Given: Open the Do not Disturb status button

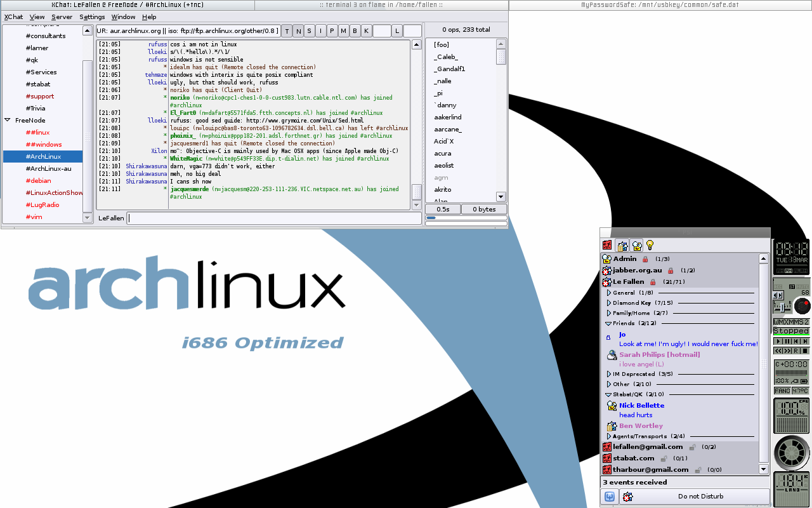Looking at the screenshot, I should (694, 497).
